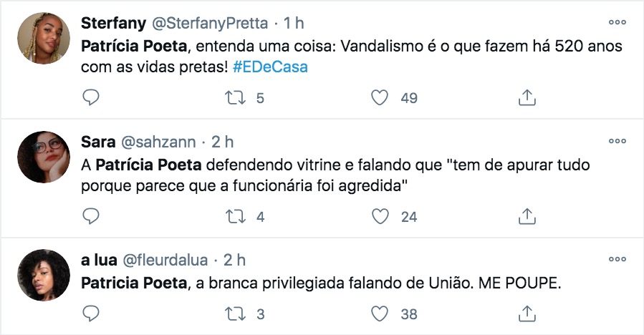644x335 pixels.
Task: Reply to Sterfany's tweet
Action: click(90, 98)
